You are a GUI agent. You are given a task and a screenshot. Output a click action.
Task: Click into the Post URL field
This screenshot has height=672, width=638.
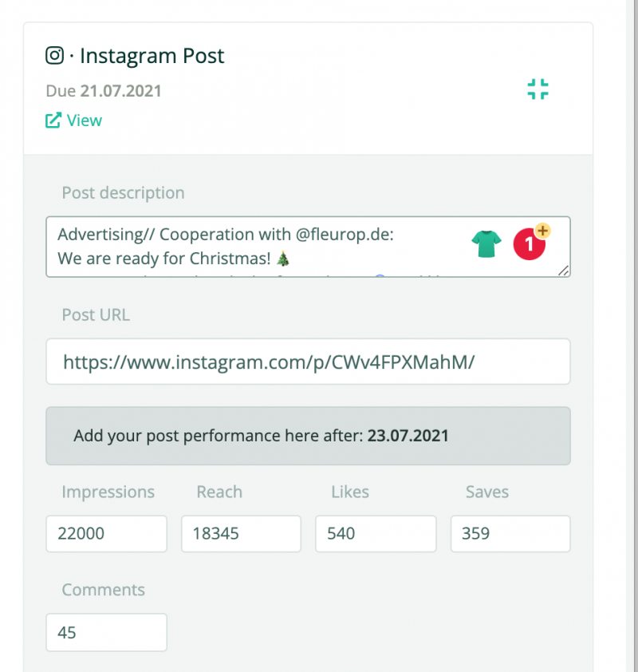click(309, 362)
